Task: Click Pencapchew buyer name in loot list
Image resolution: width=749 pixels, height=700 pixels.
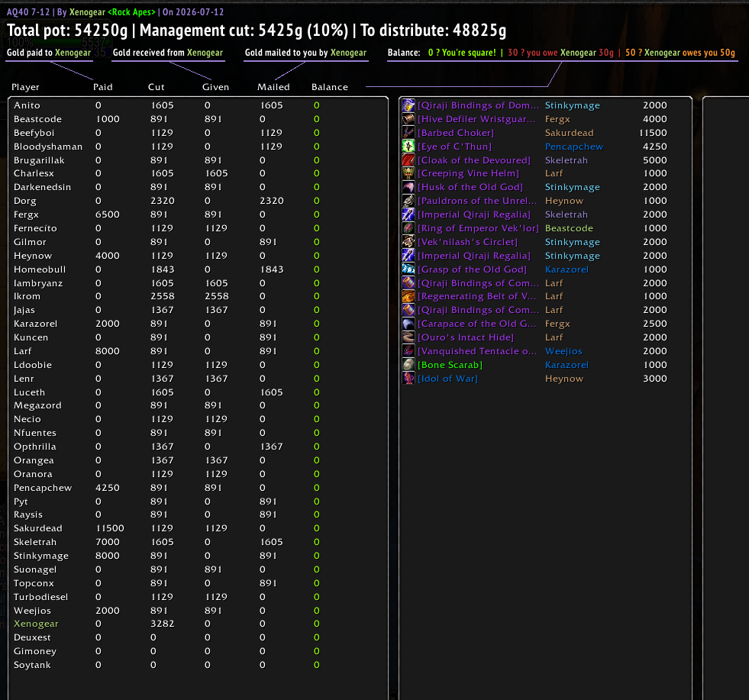Action: [x=573, y=147]
